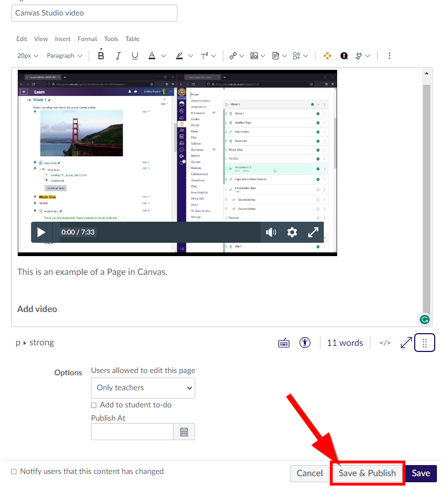The width and height of the screenshot is (448, 490).
Task: Open video player settings gear
Action: click(x=292, y=232)
